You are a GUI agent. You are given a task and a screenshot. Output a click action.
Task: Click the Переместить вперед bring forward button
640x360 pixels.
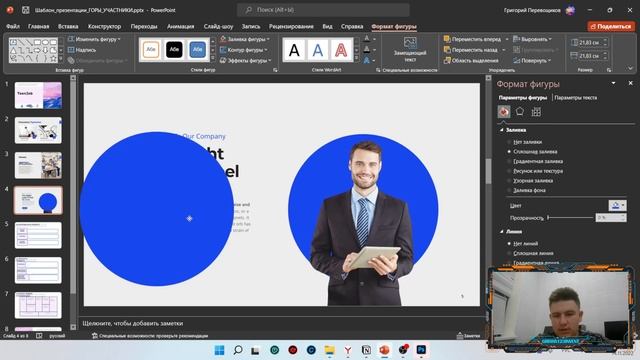point(473,39)
